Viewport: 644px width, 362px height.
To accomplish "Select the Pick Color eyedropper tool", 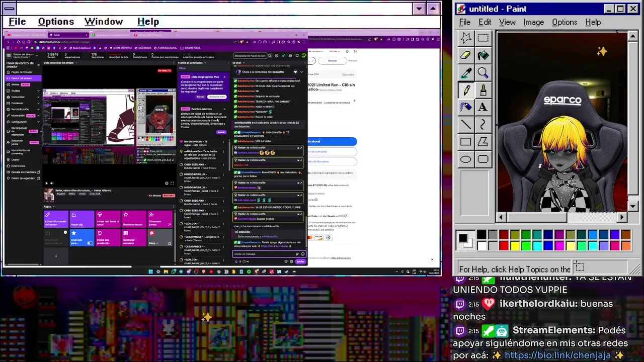I will click(466, 73).
